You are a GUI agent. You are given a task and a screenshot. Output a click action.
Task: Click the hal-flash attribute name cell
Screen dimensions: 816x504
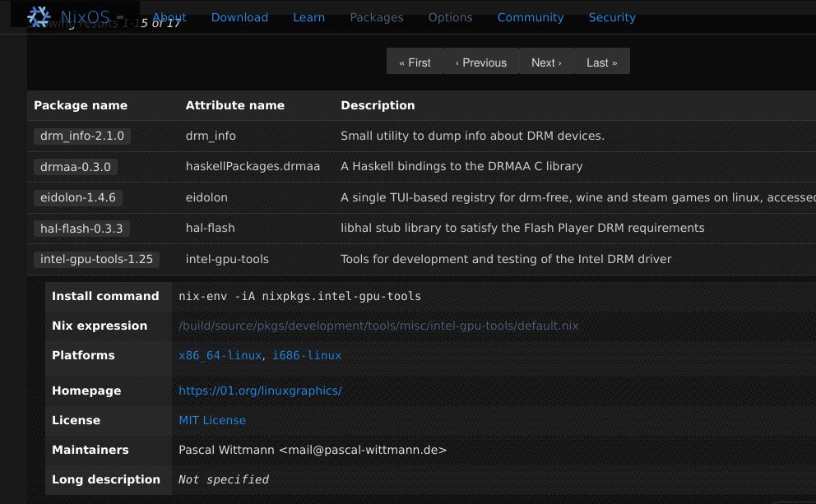210,228
